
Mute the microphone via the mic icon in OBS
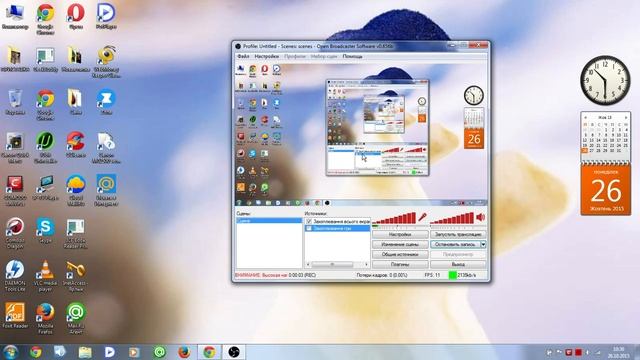coord(422,217)
